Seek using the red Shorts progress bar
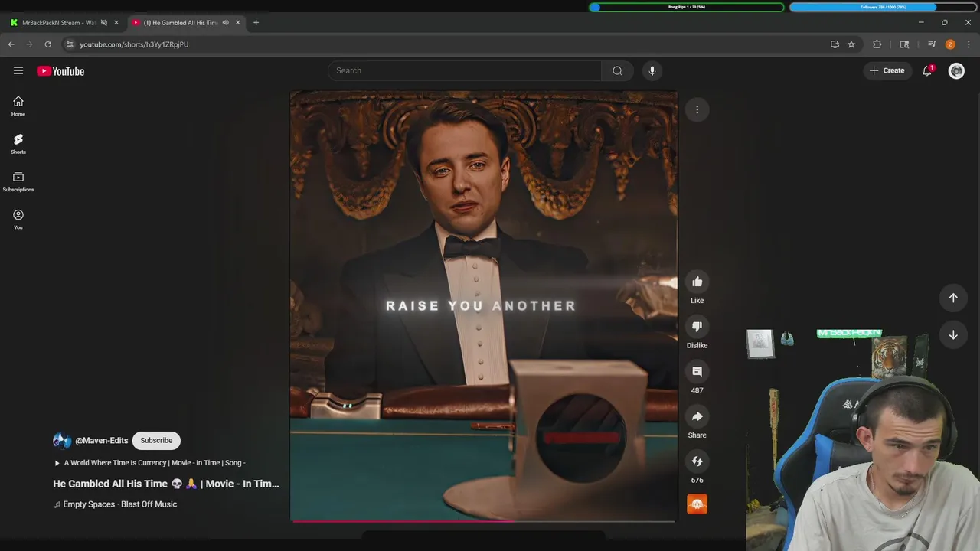 coord(483,521)
